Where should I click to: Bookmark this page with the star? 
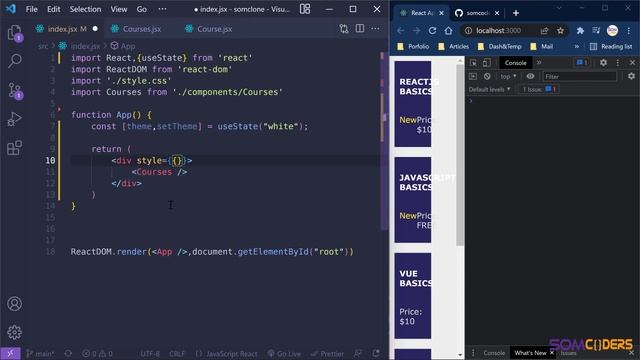560,31
